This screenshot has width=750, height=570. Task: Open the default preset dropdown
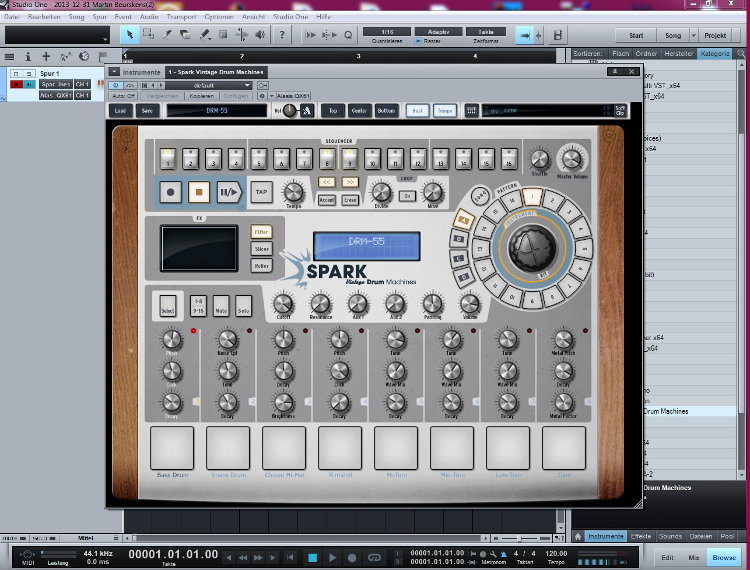209,85
